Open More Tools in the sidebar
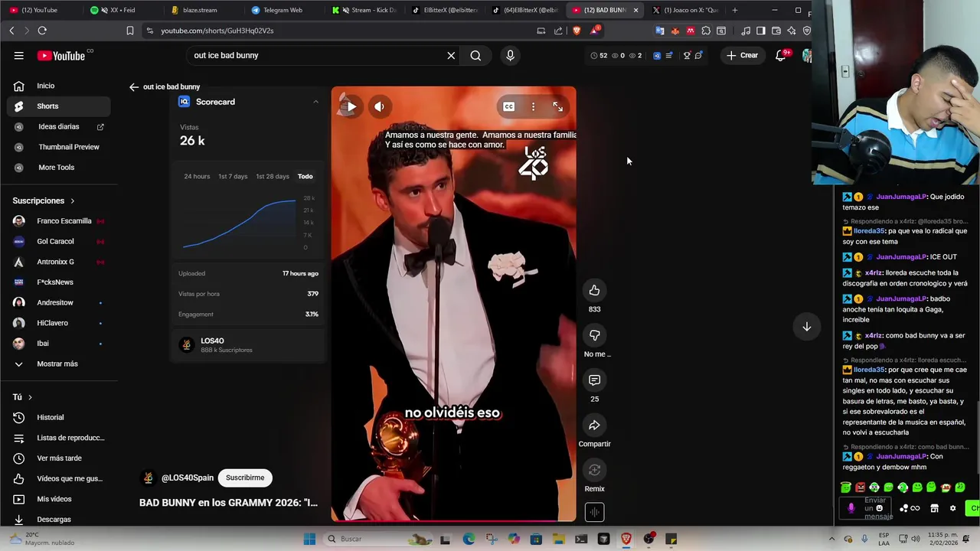 [x=60, y=168]
